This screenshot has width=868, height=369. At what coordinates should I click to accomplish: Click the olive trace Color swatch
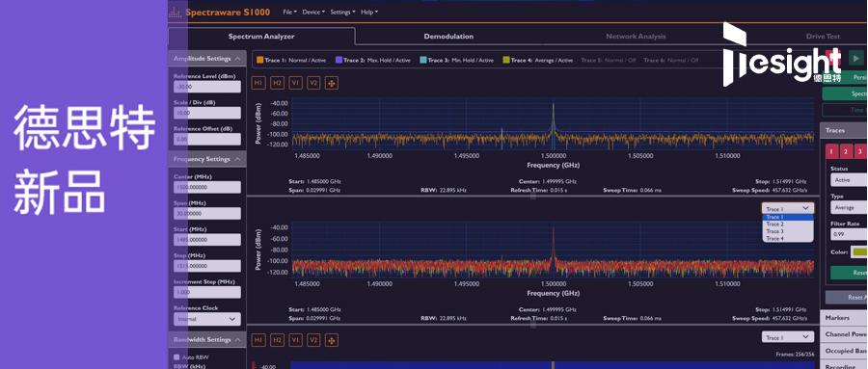(x=859, y=252)
